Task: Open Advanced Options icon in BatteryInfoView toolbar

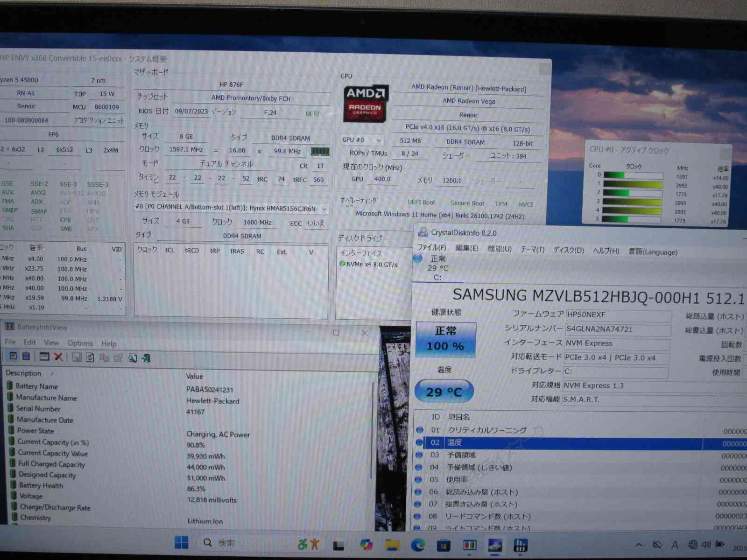Action: (x=44, y=357)
